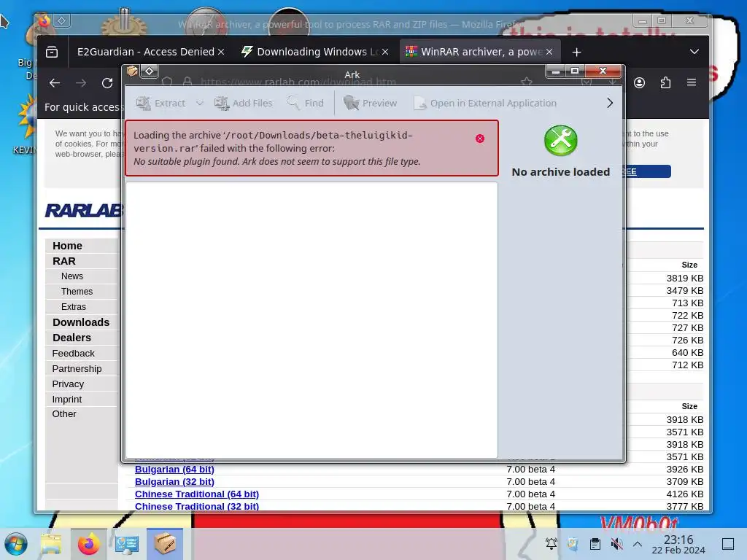Open Firefox recent browsing view icon
747x560 pixels.
[x=52, y=52]
